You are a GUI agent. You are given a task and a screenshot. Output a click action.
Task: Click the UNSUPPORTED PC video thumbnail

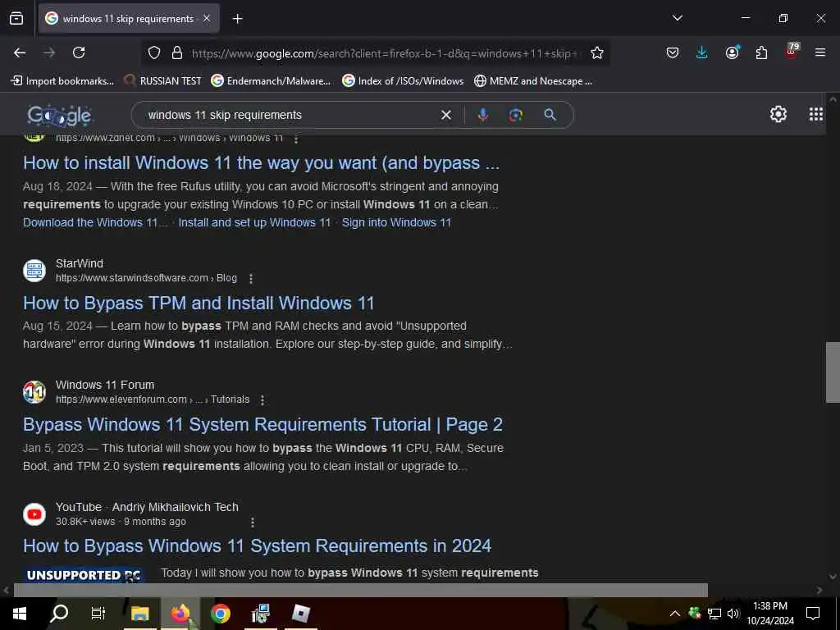pyautogui.click(x=84, y=575)
